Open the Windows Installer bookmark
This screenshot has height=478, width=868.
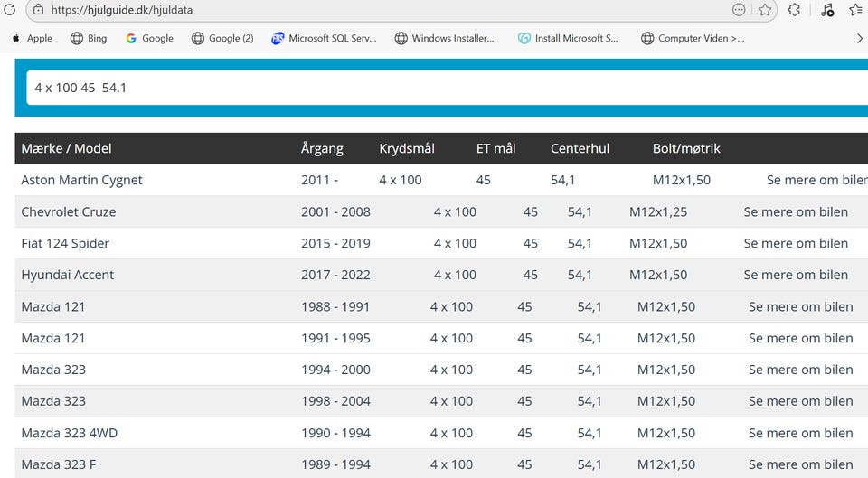coord(444,38)
